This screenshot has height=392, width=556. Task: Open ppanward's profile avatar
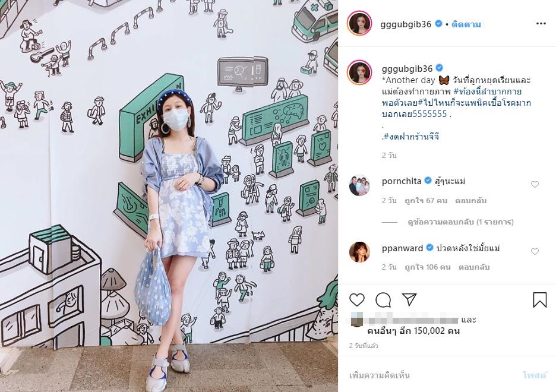pyautogui.click(x=359, y=252)
